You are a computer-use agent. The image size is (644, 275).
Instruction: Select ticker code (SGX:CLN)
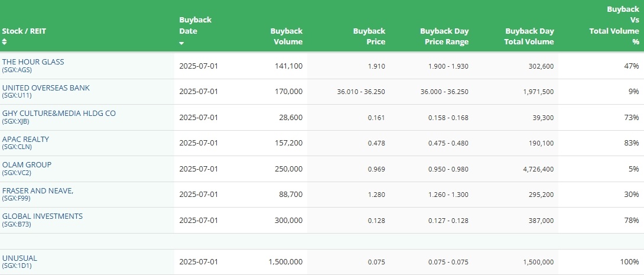click(x=17, y=147)
